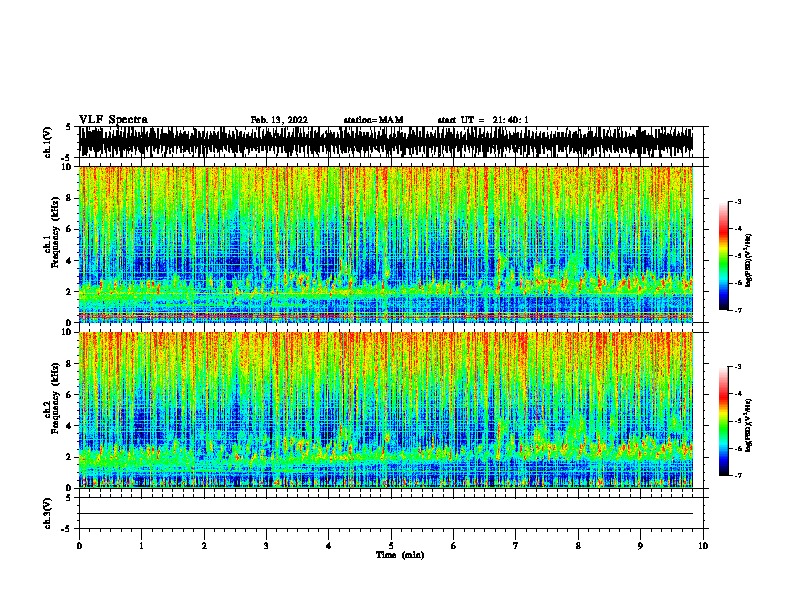
Task: Click the time axis tick label "10"
Action: tap(703, 546)
